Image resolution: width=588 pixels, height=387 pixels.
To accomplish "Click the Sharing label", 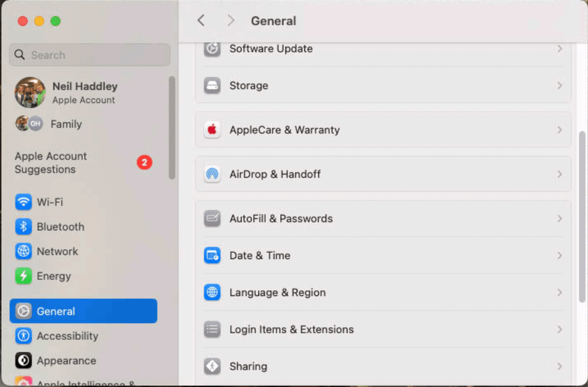I will pos(248,366).
